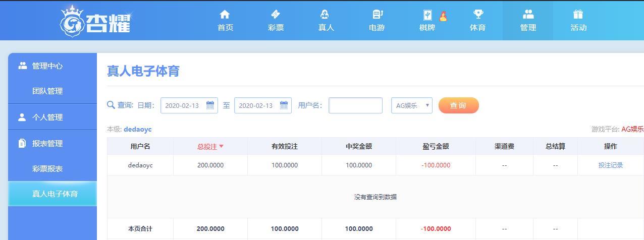The image size is (644, 240).
Task: Click the 活动 gift box icon
Action: (x=578, y=14)
